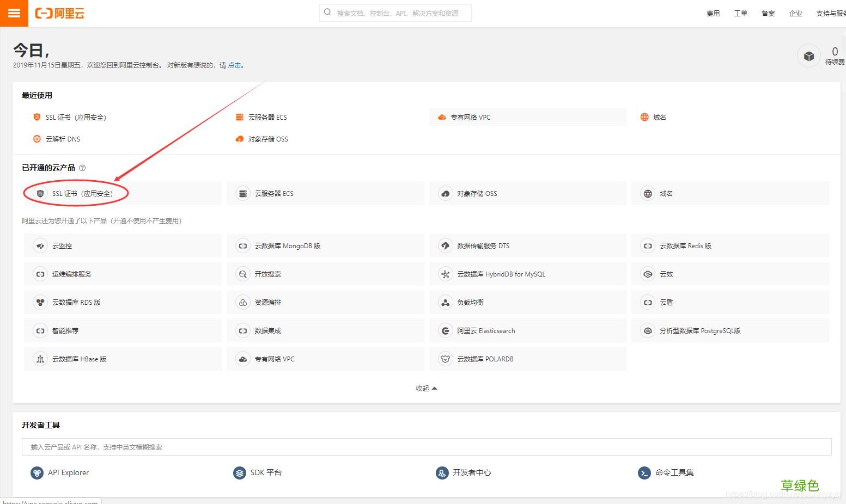Open the 费用 menu
Screen dimensions: 846x504
[713, 13]
